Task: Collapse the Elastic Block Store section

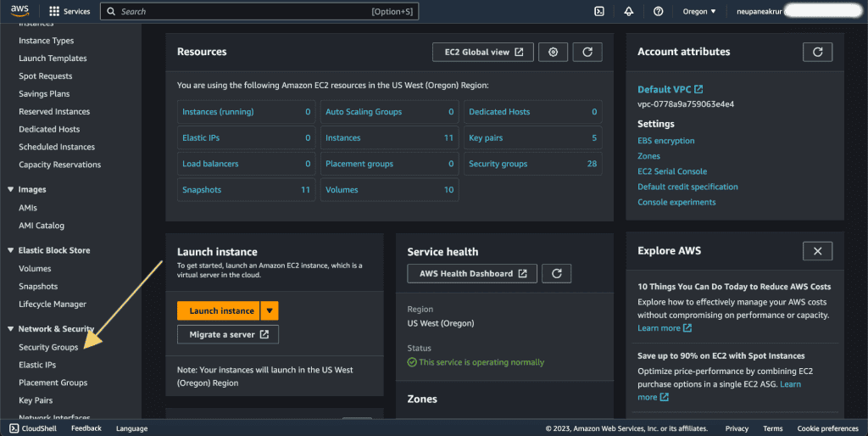Action: (10, 250)
